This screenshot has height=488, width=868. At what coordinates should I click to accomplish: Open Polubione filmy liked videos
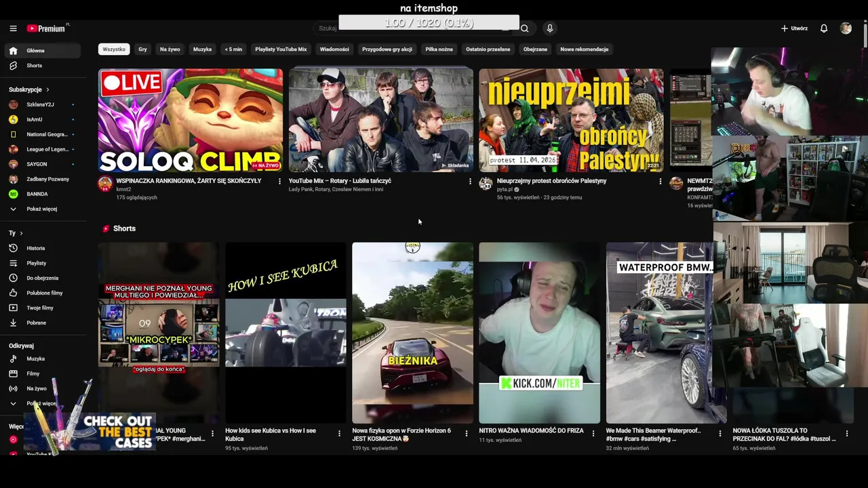click(x=43, y=293)
